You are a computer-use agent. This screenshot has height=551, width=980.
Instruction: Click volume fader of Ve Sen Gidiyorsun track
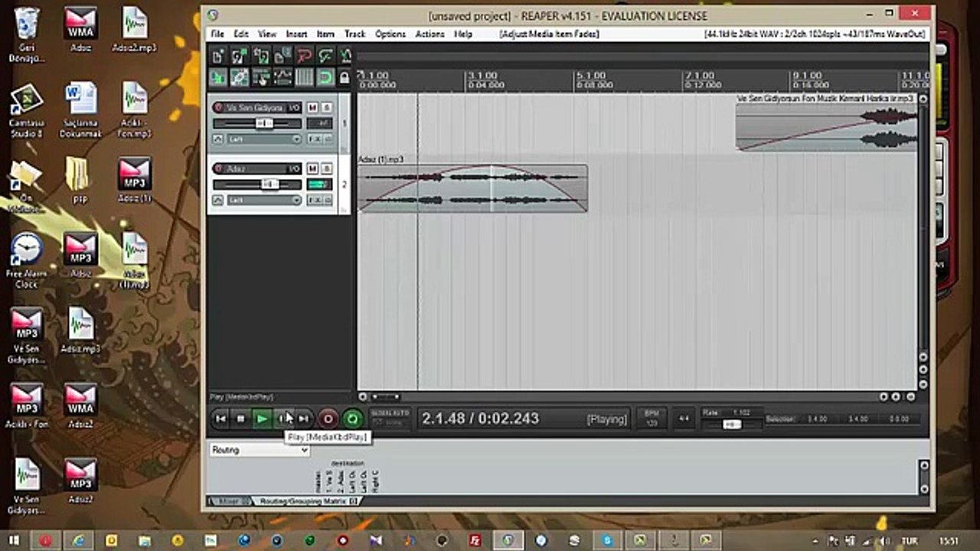[264, 123]
